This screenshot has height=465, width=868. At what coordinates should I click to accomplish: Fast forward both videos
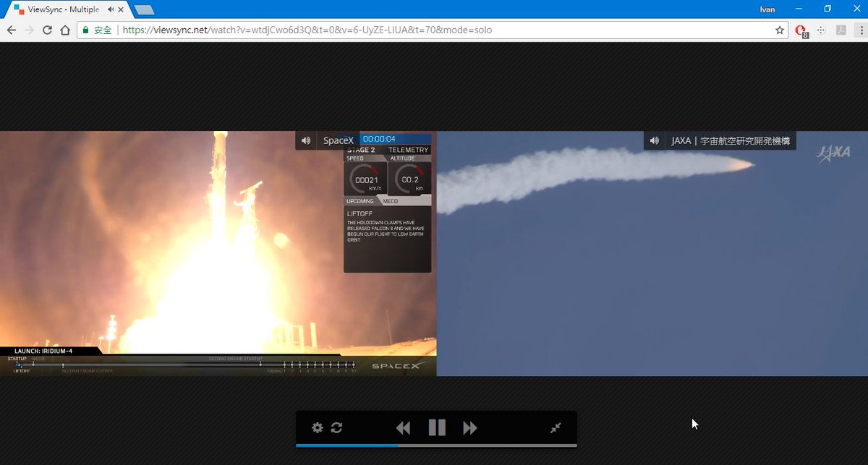(470, 428)
